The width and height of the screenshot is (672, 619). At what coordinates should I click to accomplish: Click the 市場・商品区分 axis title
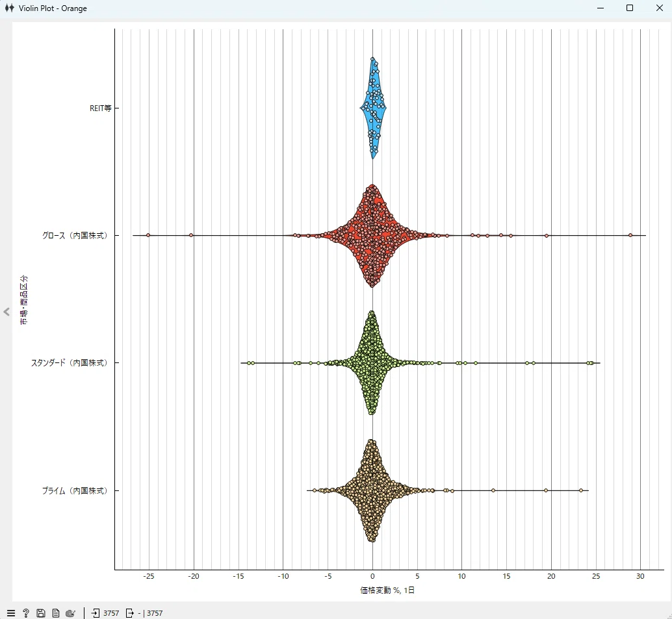point(24,300)
